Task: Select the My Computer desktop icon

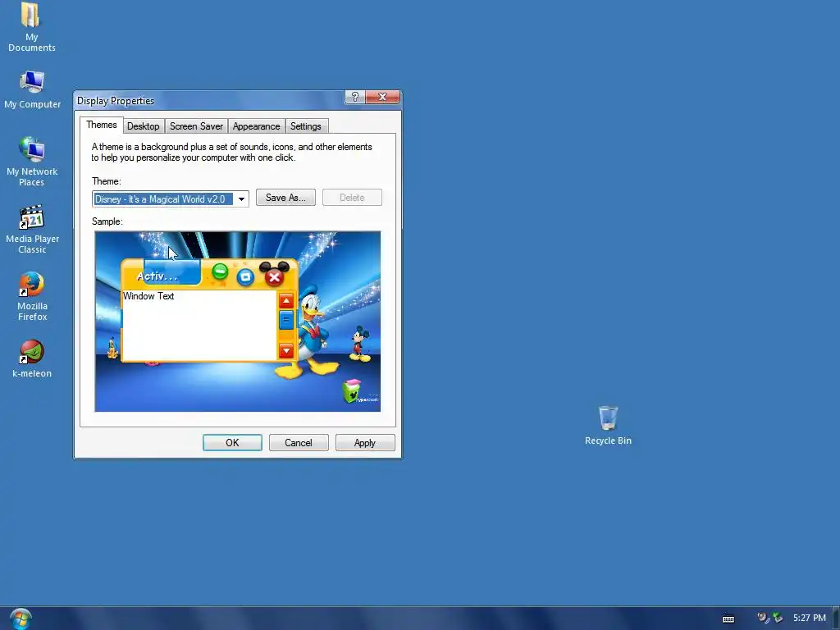Action: (32, 90)
